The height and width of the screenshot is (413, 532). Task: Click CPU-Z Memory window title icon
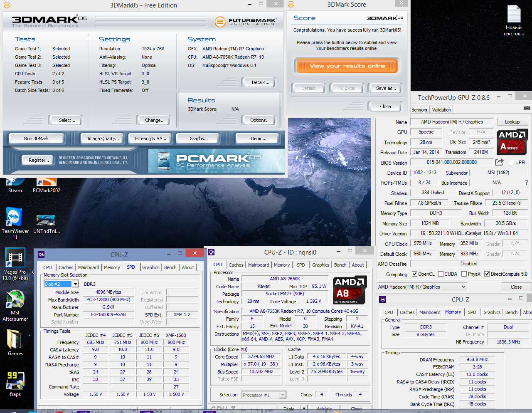pos(382,299)
